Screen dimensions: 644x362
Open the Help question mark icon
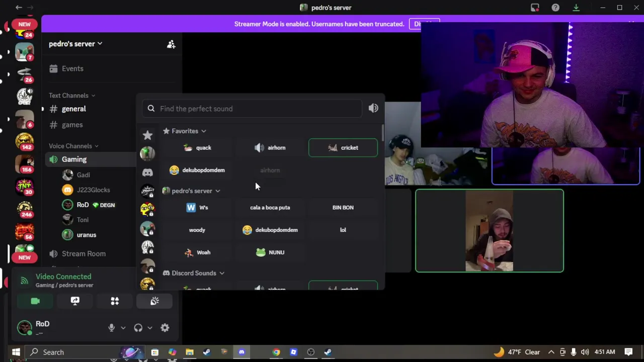point(555,8)
